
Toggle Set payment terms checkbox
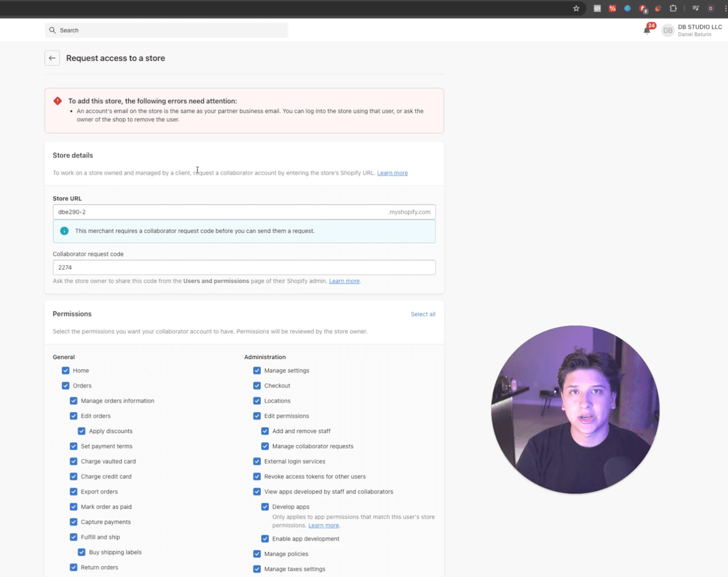73,446
